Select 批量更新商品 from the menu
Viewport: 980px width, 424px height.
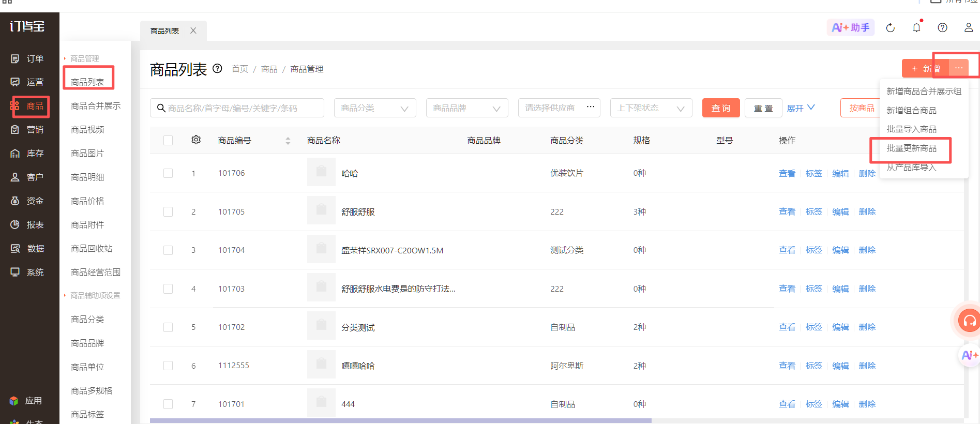pyautogui.click(x=912, y=148)
